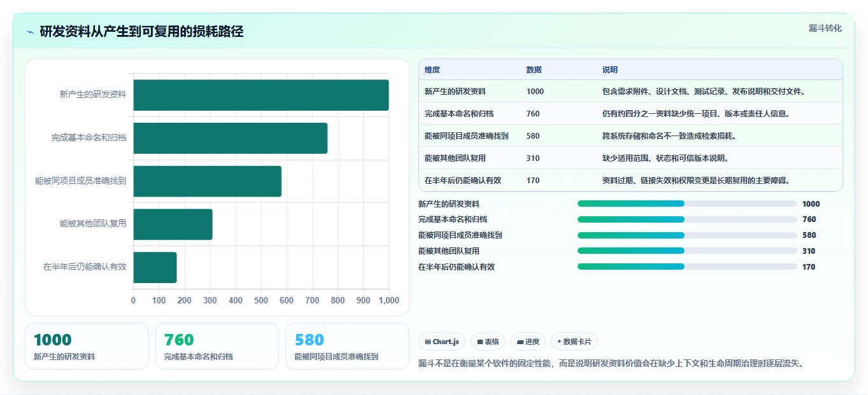Click the 能被同项目成员准确找到 chart bar
868x395 pixels.
click(x=208, y=181)
